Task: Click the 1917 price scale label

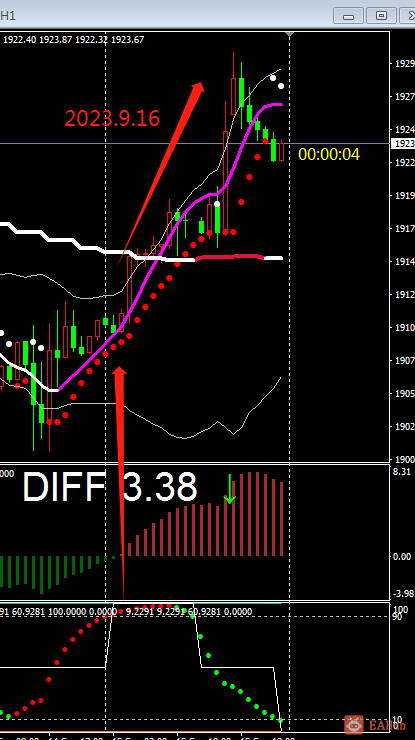Action: tap(405, 228)
